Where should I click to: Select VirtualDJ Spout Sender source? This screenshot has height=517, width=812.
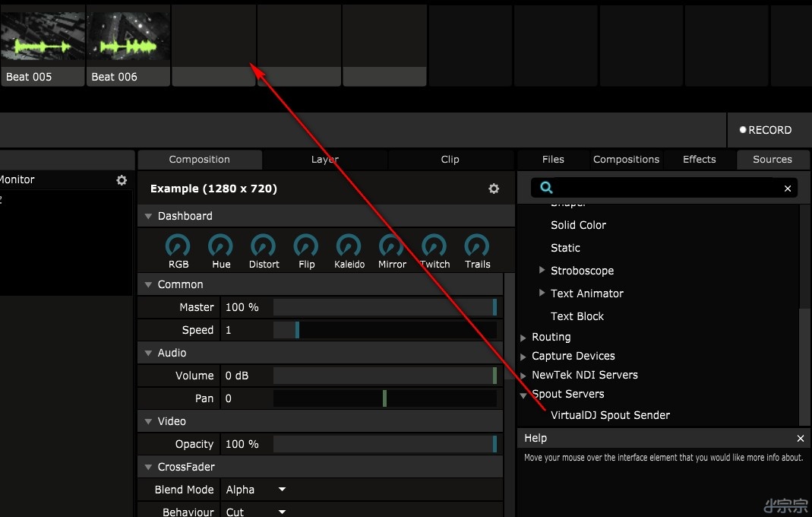click(610, 415)
